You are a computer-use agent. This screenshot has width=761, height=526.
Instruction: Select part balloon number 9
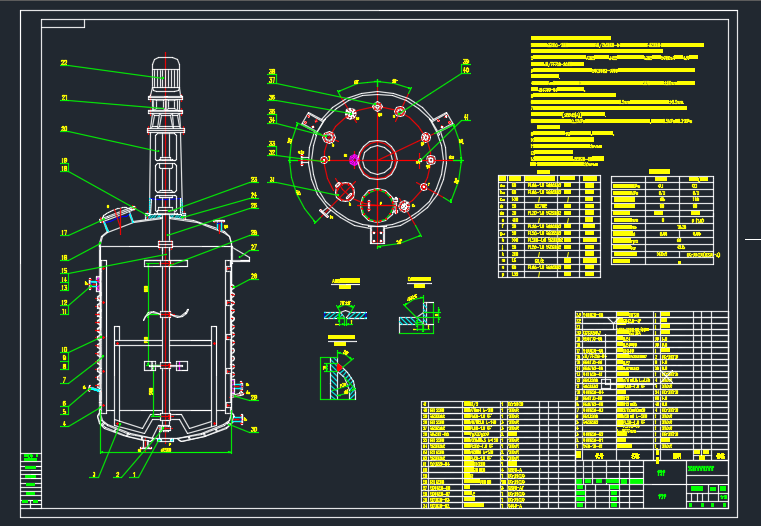[64, 358]
